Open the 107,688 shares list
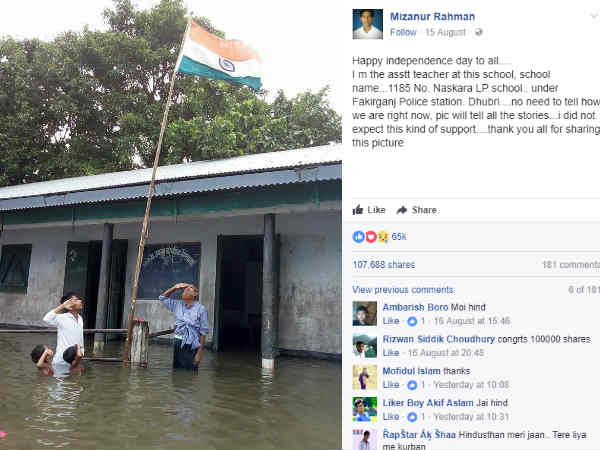The image size is (600, 450). click(x=384, y=265)
